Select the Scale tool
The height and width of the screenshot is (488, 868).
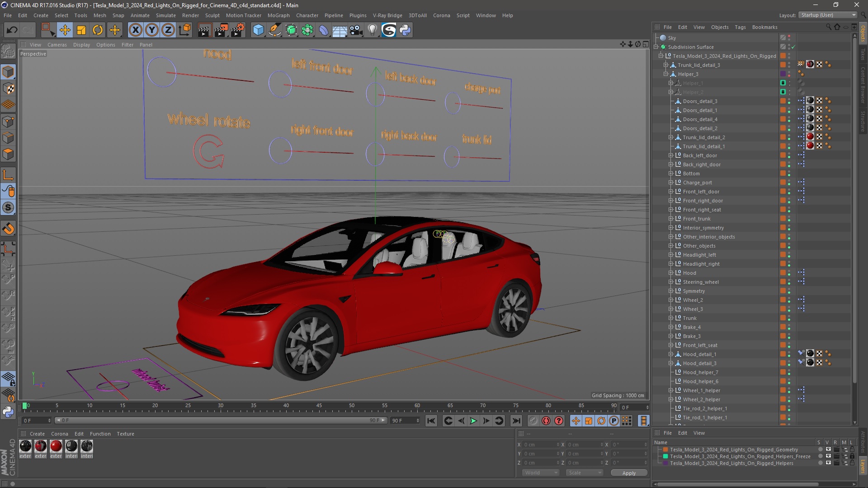[x=81, y=30]
